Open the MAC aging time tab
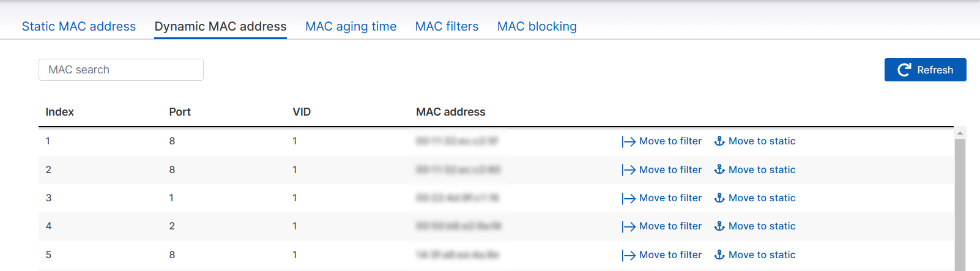The height and width of the screenshot is (271, 980). [x=351, y=26]
